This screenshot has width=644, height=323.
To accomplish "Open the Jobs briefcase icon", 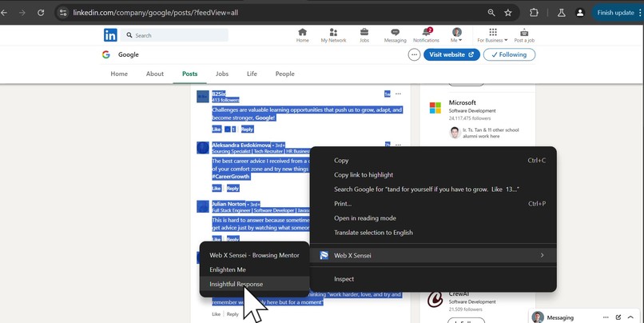I will (x=364, y=35).
